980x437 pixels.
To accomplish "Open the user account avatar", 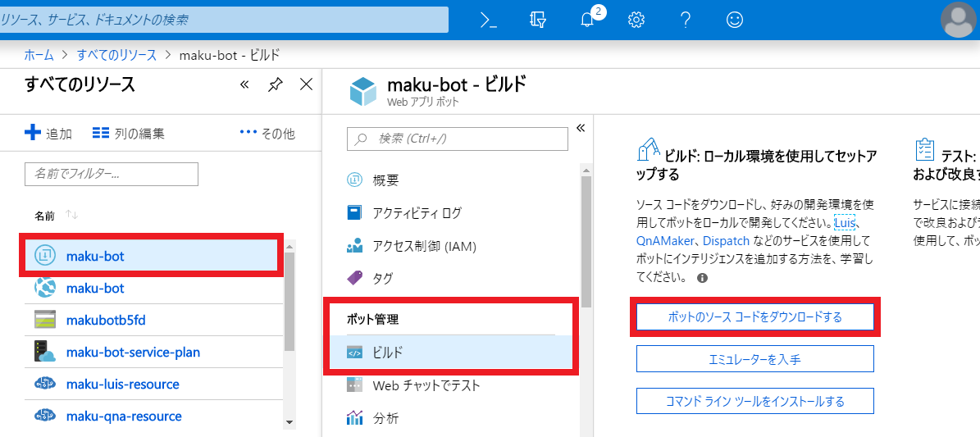I will click(x=958, y=20).
